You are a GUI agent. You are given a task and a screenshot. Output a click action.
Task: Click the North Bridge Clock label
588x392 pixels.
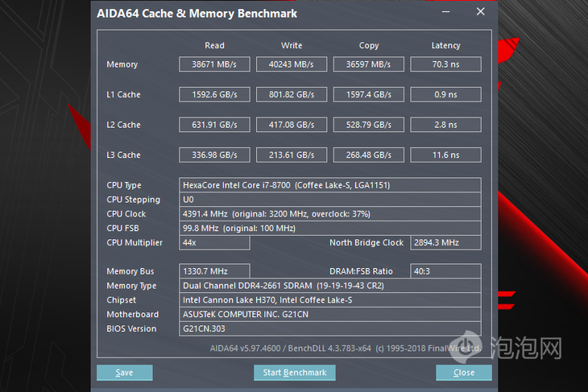366,243
